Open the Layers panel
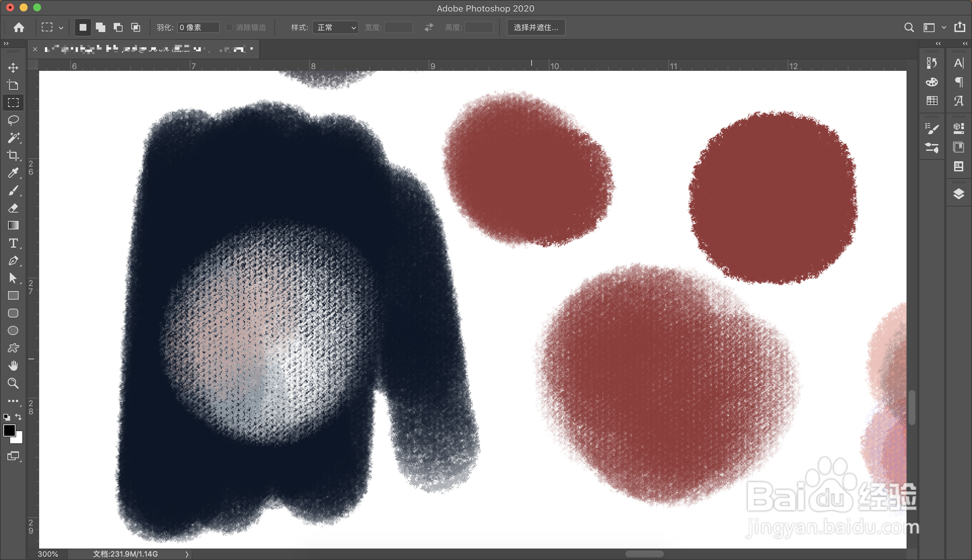The width and height of the screenshot is (972, 560). click(x=959, y=194)
